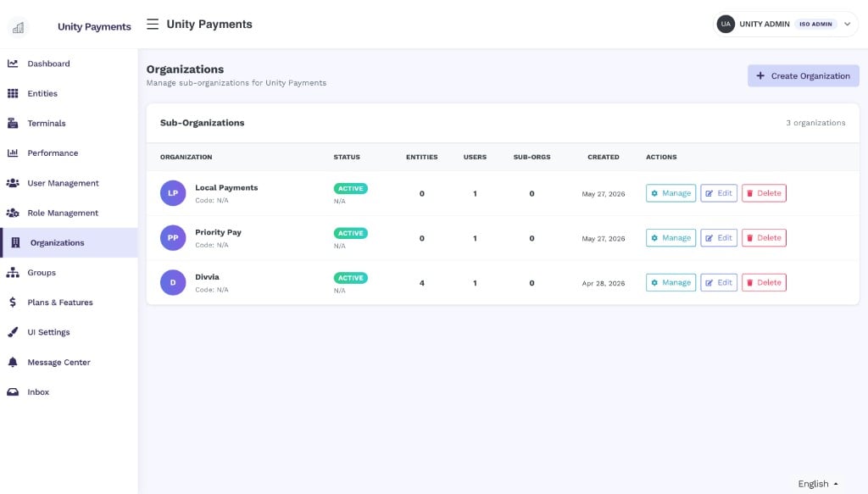Click the PP avatar for Priority Pay
The height and width of the screenshot is (494, 868).
point(173,238)
